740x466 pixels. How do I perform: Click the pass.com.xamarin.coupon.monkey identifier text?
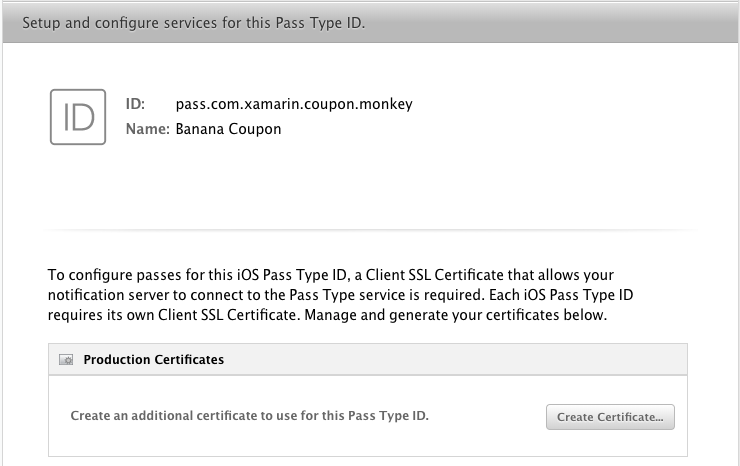click(294, 104)
